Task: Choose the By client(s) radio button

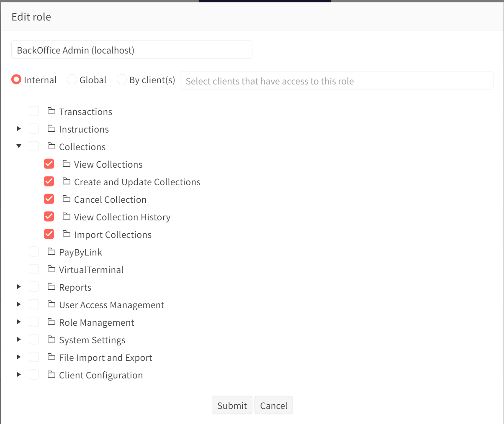Action: [121, 79]
